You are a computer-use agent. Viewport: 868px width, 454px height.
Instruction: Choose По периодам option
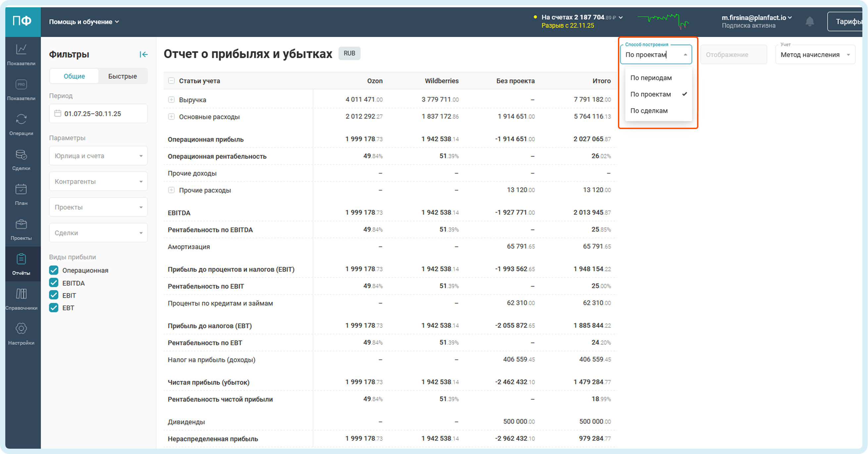(651, 78)
